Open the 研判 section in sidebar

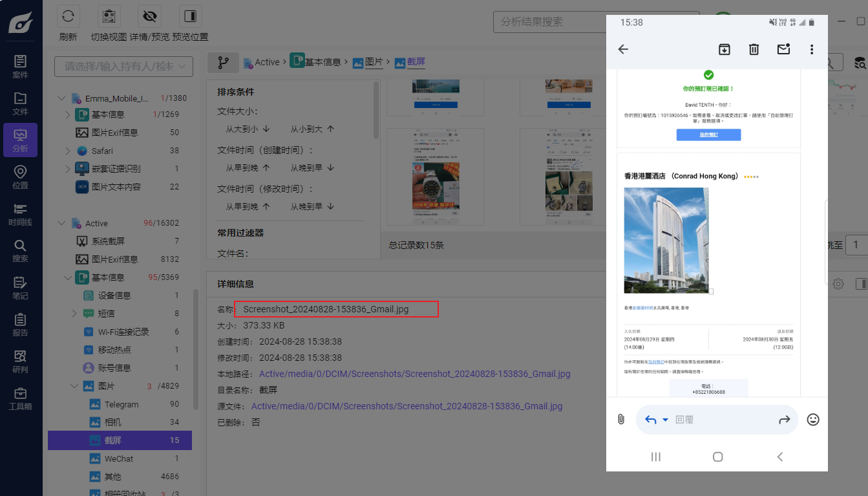[x=21, y=361]
